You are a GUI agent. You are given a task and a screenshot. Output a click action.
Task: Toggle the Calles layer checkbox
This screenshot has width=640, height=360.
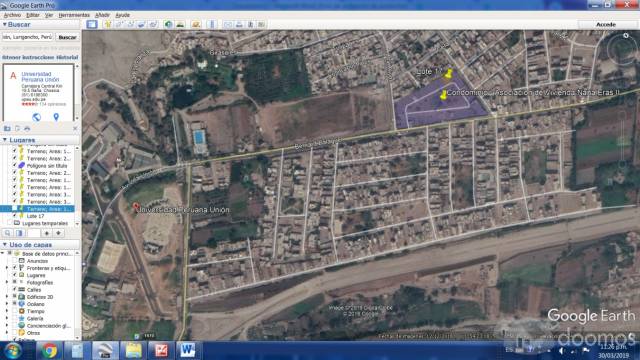[x=15, y=290]
